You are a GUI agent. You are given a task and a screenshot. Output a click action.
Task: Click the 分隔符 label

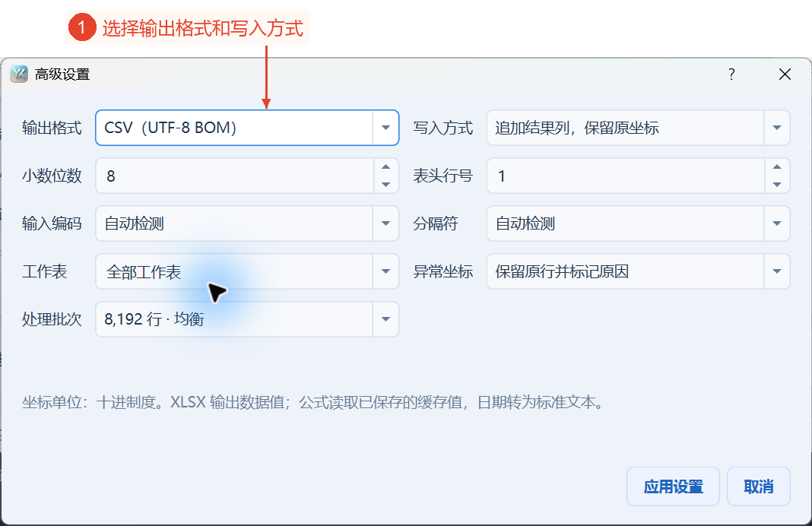(x=436, y=223)
